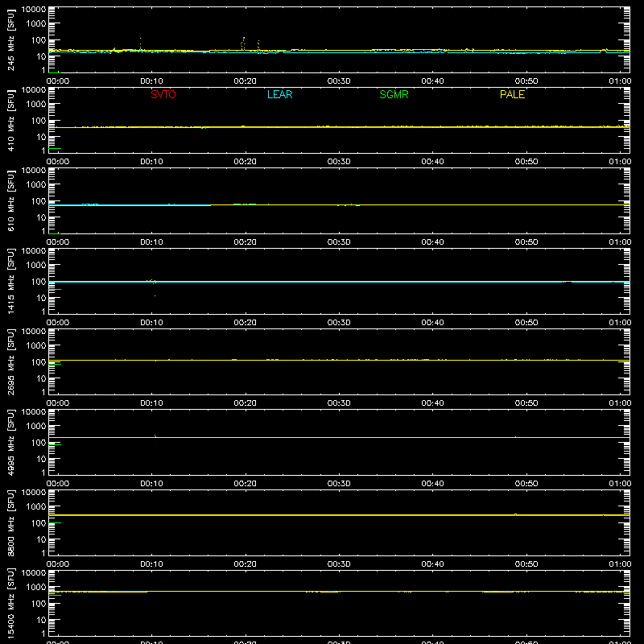Screen dimensions: 644x644
Task: Click 00:20 time label under 610 MHz plot
Action: (246, 242)
